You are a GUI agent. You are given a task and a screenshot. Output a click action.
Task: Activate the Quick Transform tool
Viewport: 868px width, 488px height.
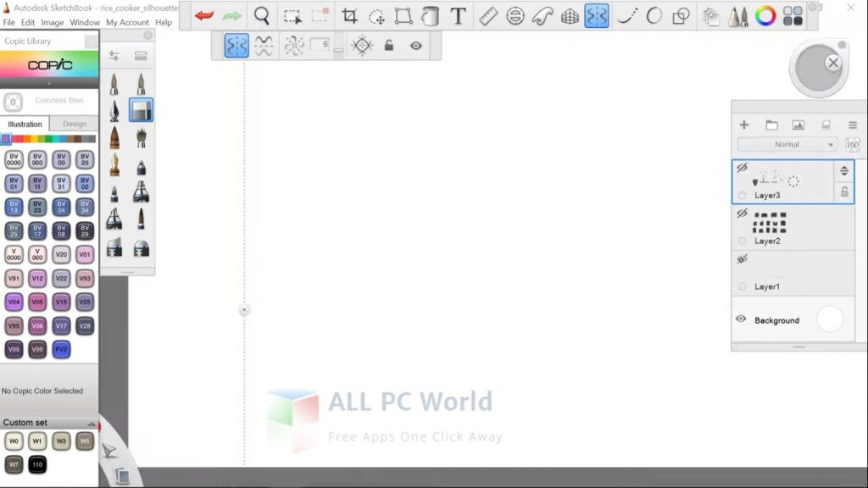(376, 17)
